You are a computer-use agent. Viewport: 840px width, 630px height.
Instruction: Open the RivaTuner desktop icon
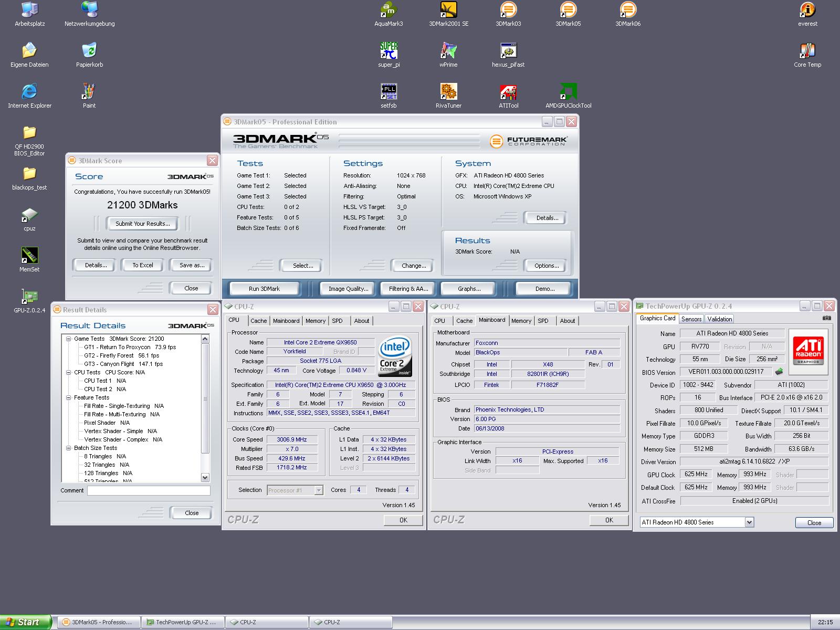coord(448,92)
